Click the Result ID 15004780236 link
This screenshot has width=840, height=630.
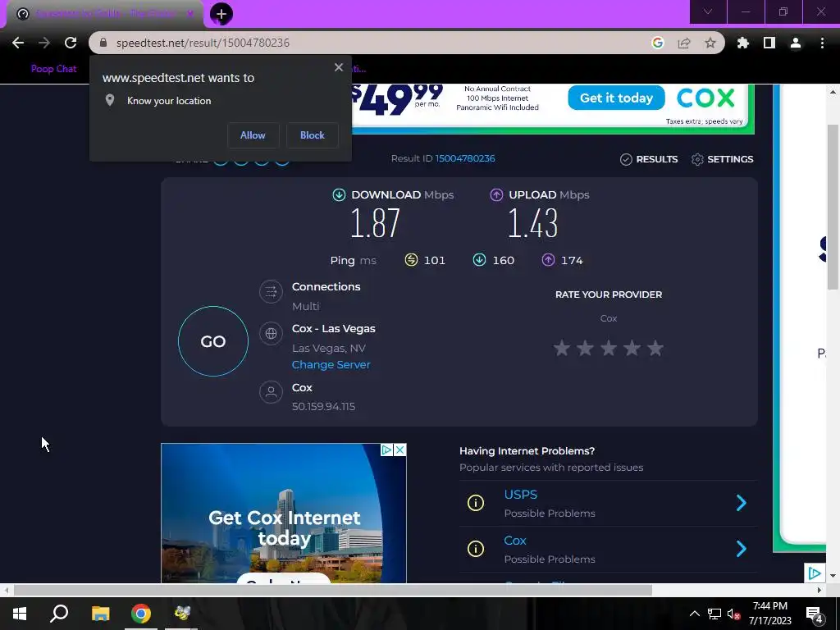[x=465, y=158]
